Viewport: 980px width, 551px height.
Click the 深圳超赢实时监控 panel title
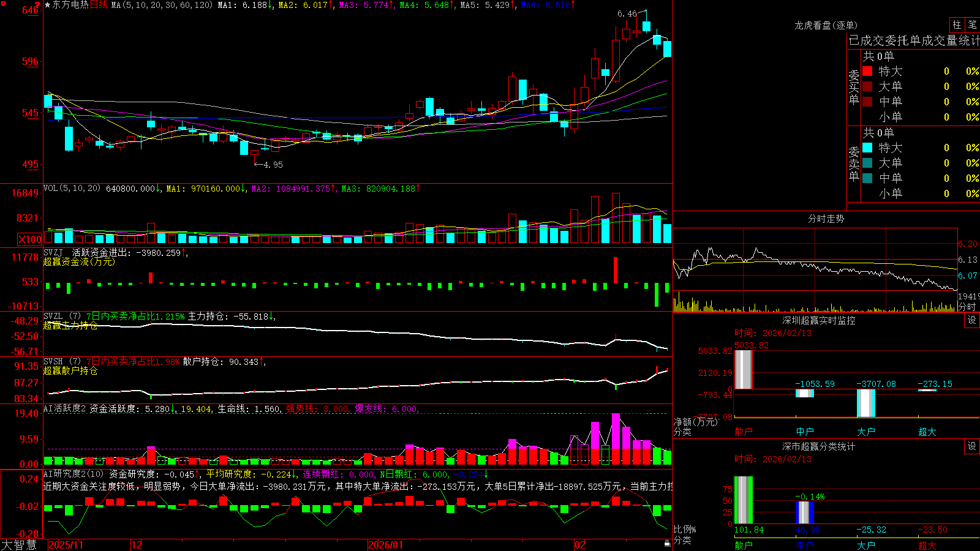click(818, 320)
